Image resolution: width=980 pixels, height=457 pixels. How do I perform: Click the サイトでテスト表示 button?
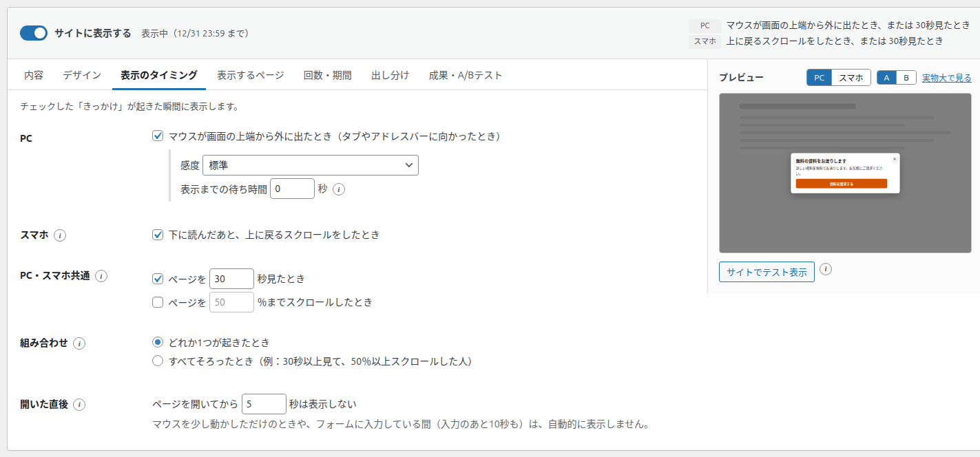tap(767, 272)
